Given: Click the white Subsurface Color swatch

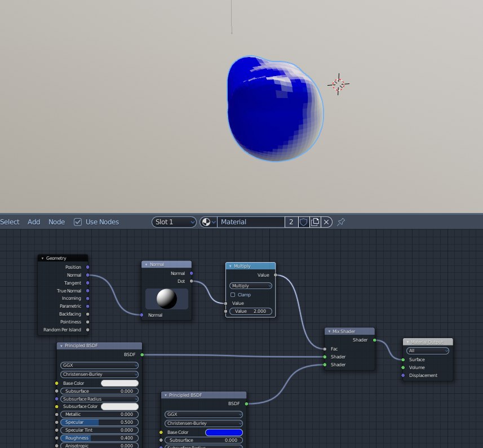Looking at the screenshot, I should pyautogui.click(x=119, y=407).
